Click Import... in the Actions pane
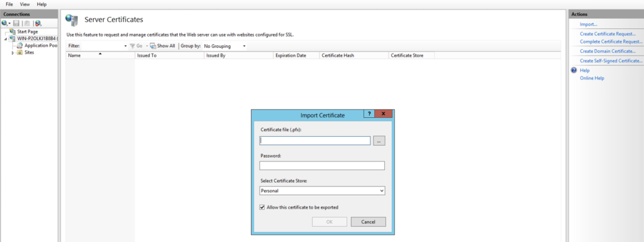This screenshot has width=644, height=242. point(588,25)
